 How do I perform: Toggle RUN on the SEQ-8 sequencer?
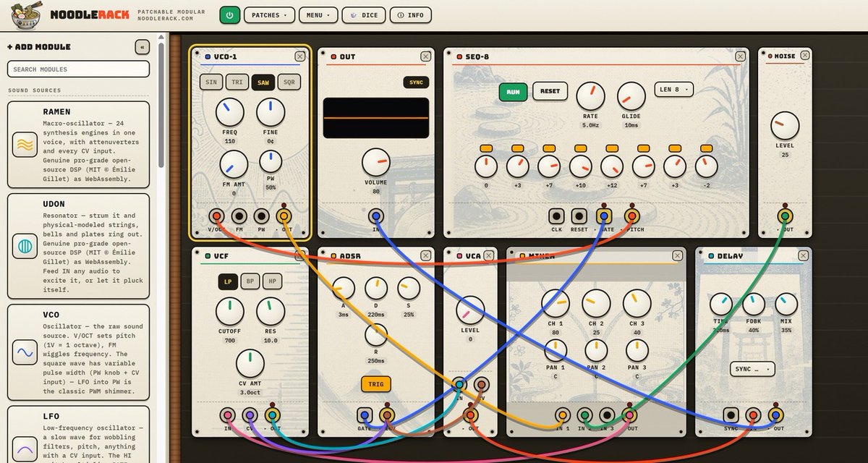click(513, 92)
